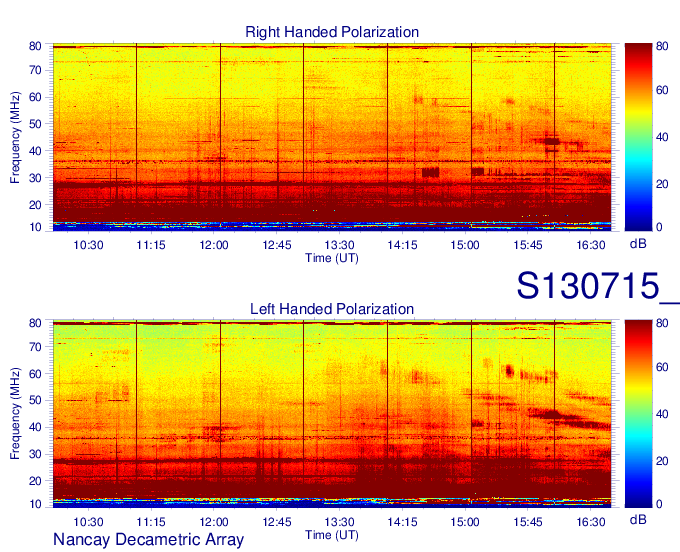Click the 'Frequency (MHz)' label on the top plot
The height and width of the screenshot is (552, 680).
tap(15, 137)
